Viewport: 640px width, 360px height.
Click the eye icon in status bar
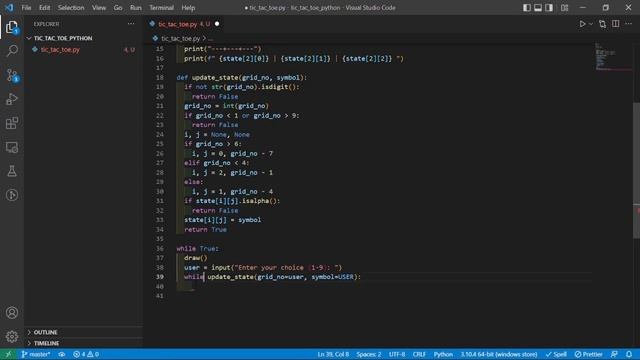(x=62, y=354)
